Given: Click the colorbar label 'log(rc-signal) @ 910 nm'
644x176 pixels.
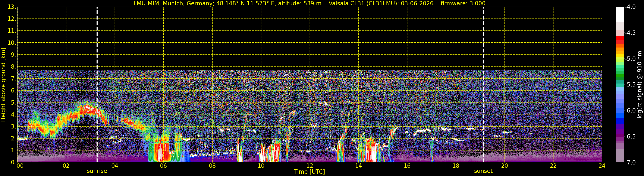Looking at the screenshot, I should (640, 85).
